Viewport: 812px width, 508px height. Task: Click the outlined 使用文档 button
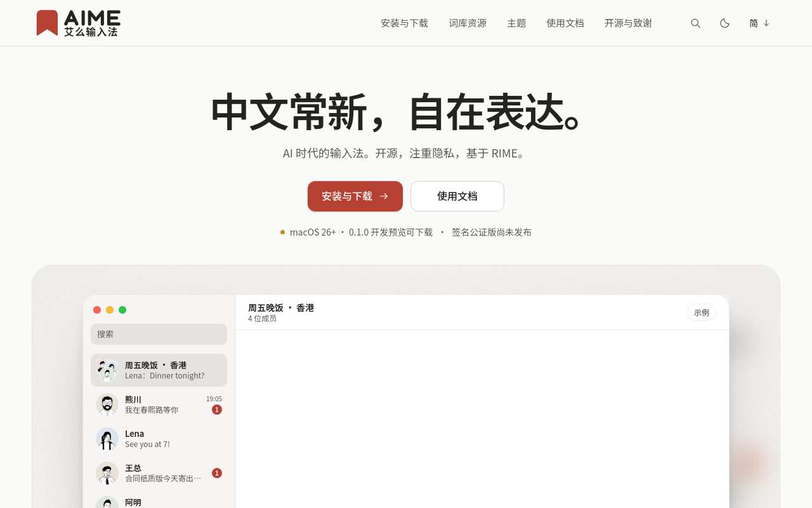[457, 196]
